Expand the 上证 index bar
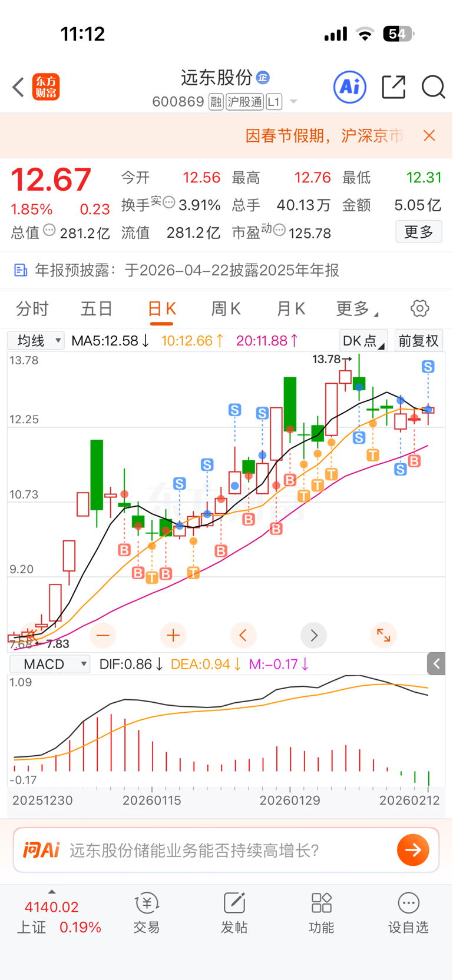The height and width of the screenshot is (980, 453). (x=52, y=892)
